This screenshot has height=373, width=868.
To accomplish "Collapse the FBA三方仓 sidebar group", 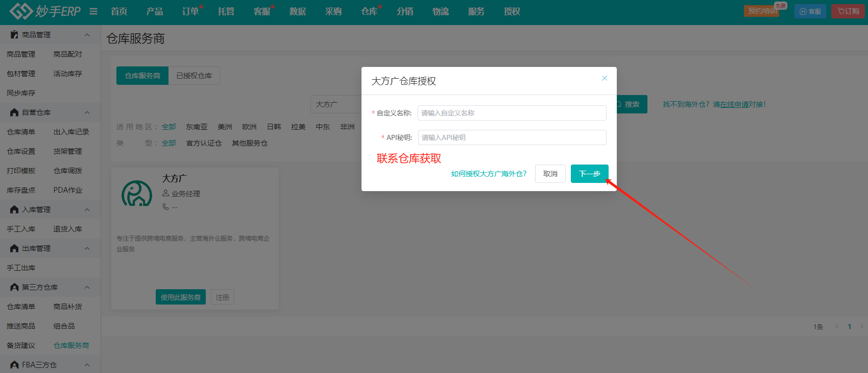I will pyautogui.click(x=87, y=365).
